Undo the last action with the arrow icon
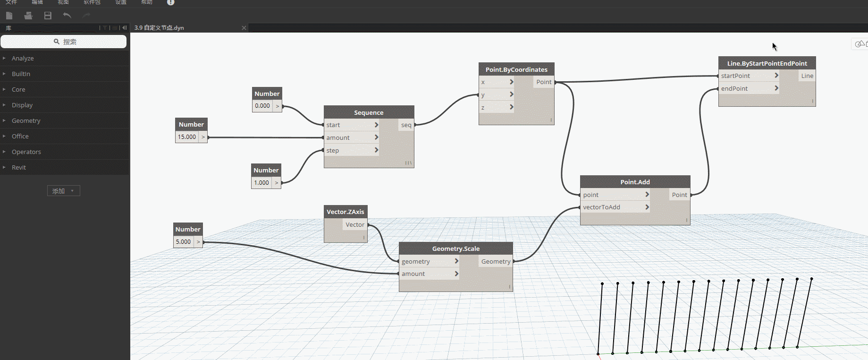 coord(67,16)
